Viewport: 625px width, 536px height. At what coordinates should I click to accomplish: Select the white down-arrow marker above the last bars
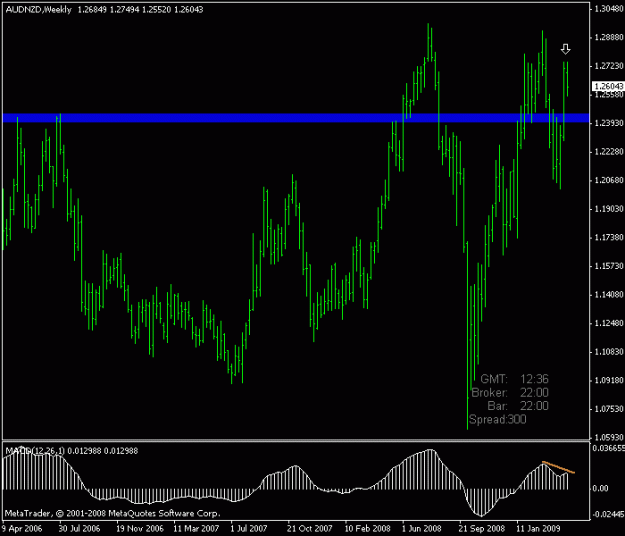[565, 49]
